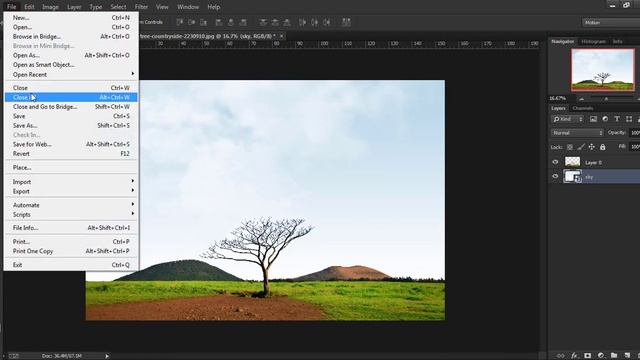Choose Print One Copy menu entry
Image resolution: width=640 pixels, height=360 pixels.
pyautogui.click(x=71, y=251)
